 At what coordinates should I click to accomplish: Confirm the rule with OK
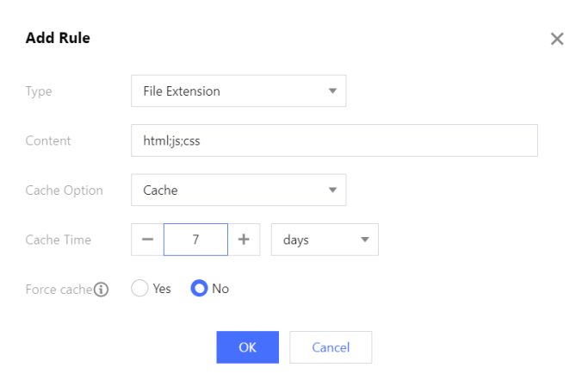pyautogui.click(x=247, y=347)
